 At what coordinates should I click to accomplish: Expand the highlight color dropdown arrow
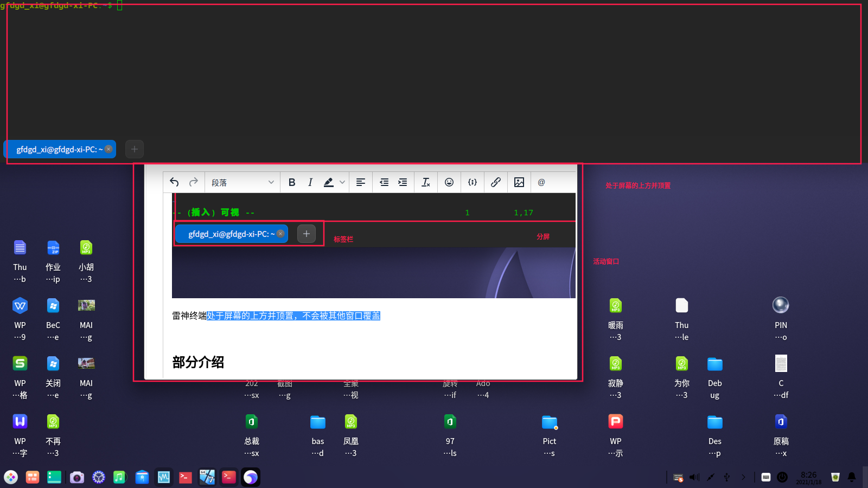coord(342,182)
